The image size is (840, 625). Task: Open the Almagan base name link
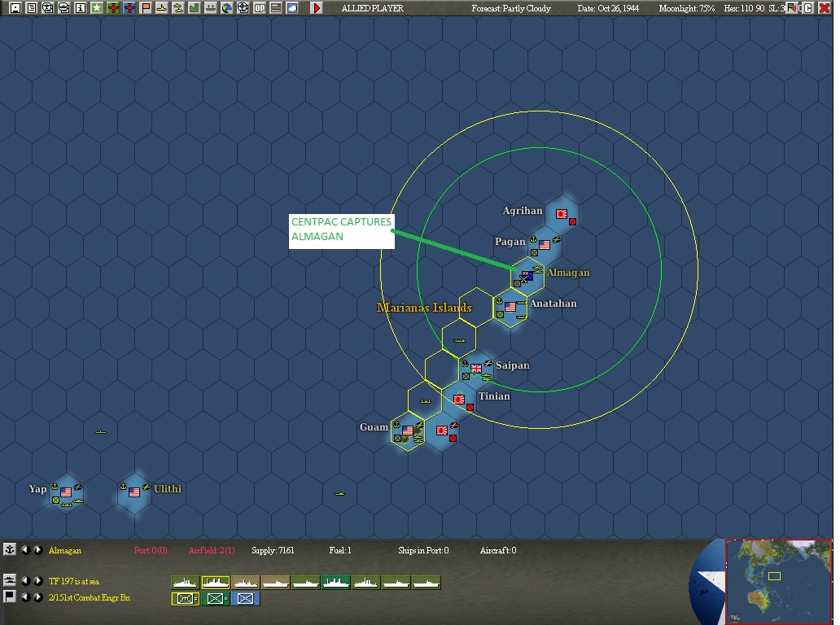pos(65,551)
